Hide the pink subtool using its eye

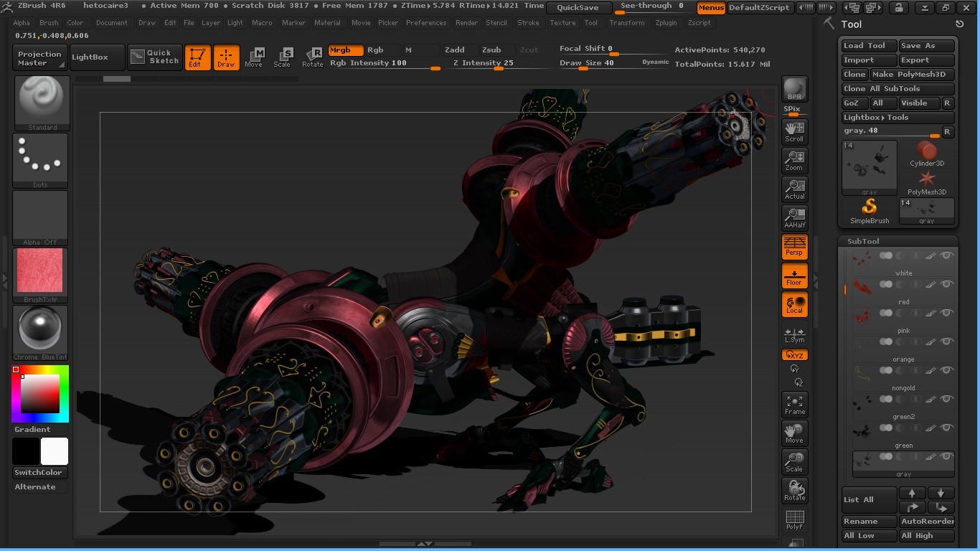[947, 313]
